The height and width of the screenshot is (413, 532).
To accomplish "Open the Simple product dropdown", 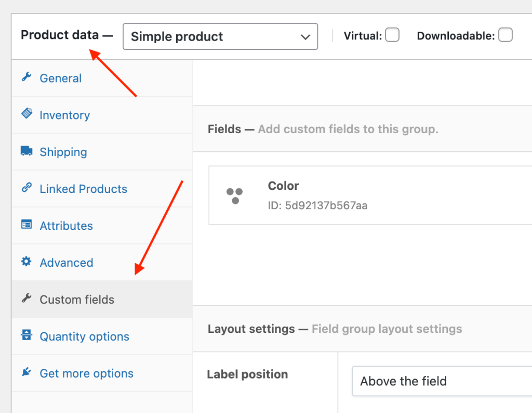I will (220, 36).
